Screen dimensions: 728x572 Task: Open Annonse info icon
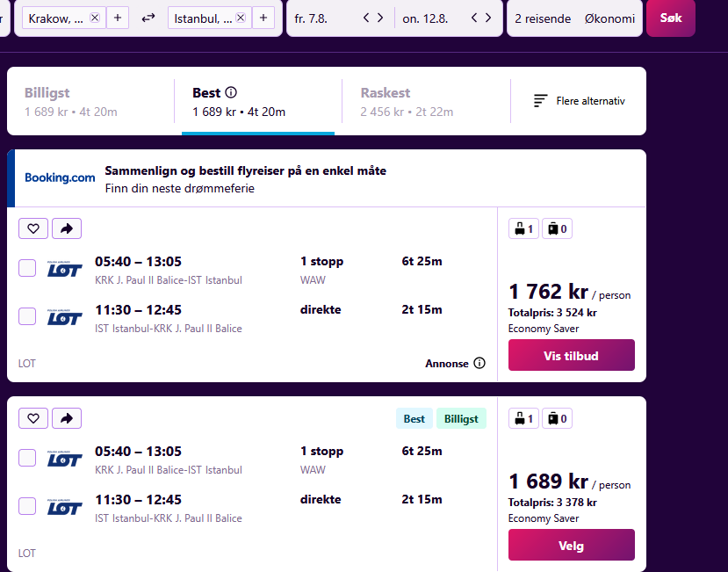click(x=479, y=363)
